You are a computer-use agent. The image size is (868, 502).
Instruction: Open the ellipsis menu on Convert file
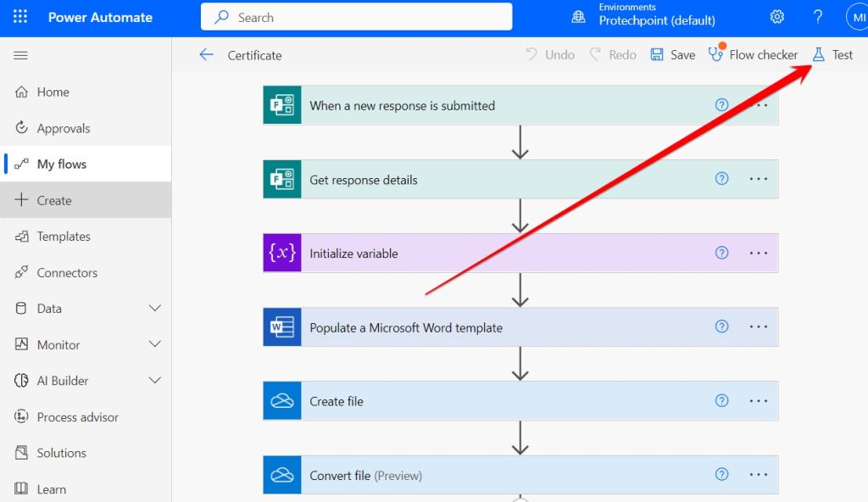pos(758,475)
